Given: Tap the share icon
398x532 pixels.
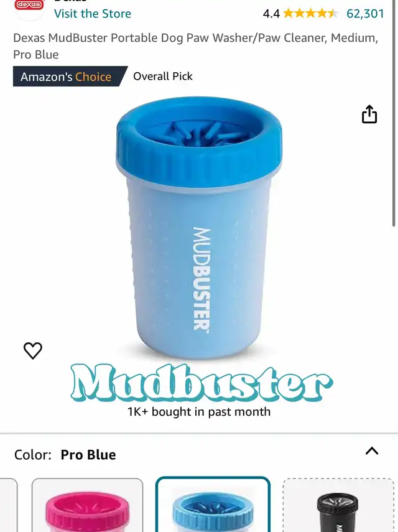Looking at the screenshot, I should click(x=369, y=114).
